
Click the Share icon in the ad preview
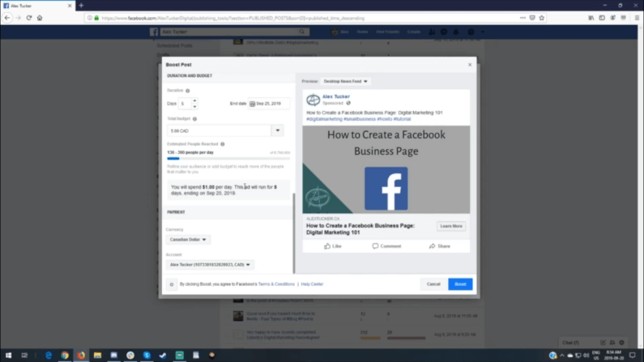tap(433, 246)
